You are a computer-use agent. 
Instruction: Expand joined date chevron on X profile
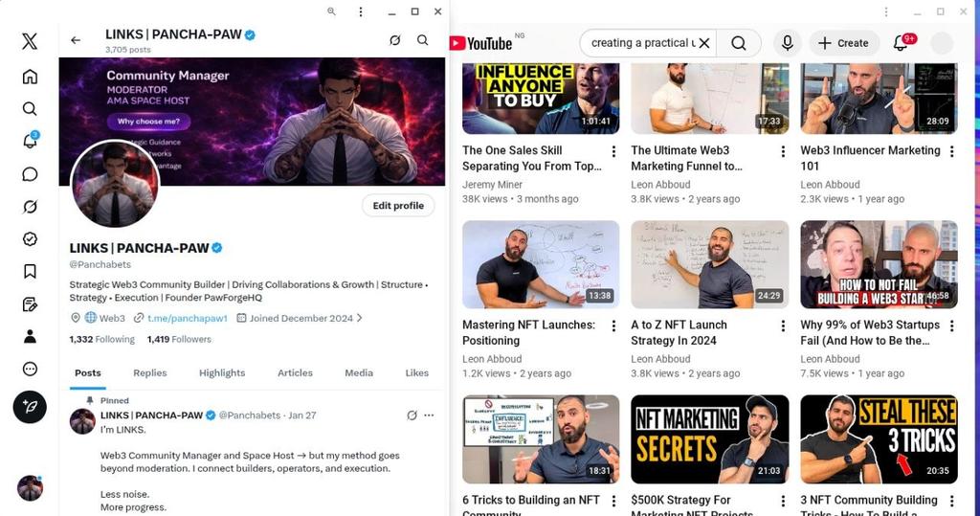pyautogui.click(x=359, y=318)
